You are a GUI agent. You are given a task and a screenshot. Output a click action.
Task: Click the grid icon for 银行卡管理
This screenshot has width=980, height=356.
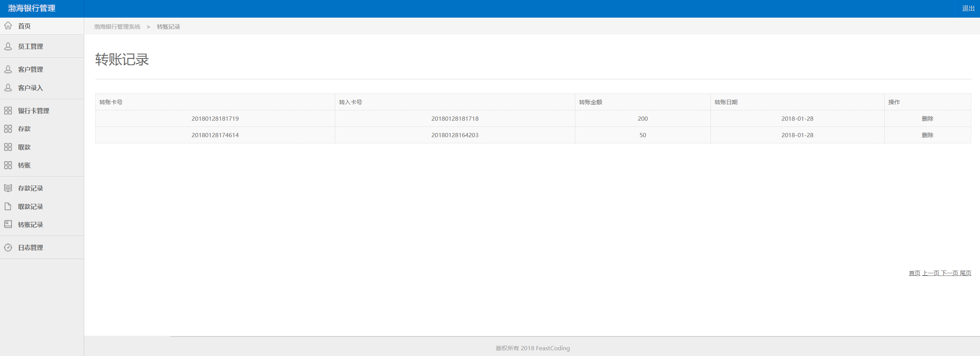(8, 111)
